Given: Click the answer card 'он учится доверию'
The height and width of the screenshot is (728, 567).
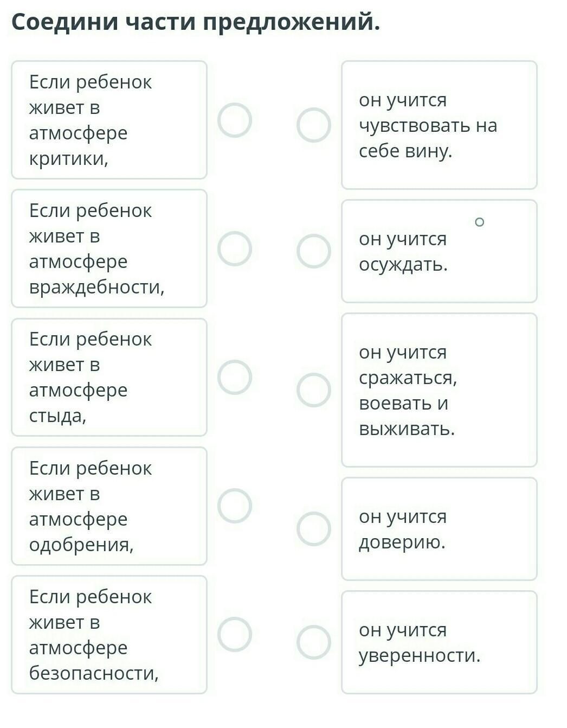Looking at the screenshot, I should [439, 528].
